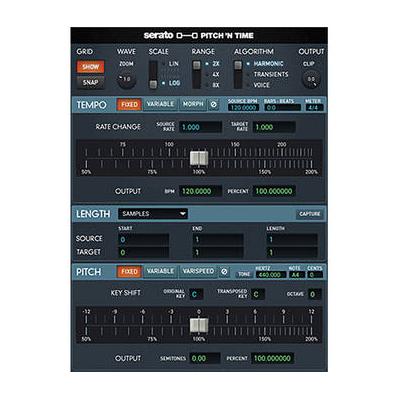Click the Pitch bypass icon

[x=224, y=272]
